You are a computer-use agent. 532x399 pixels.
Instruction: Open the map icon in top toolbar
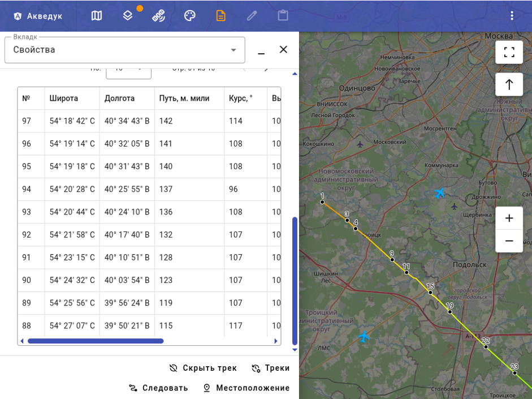pos(96,16)
